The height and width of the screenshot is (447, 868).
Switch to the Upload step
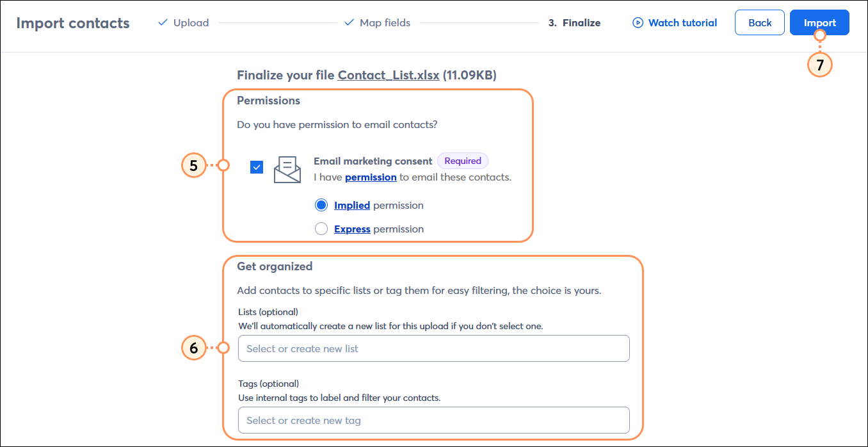click(x=190, y=22)
